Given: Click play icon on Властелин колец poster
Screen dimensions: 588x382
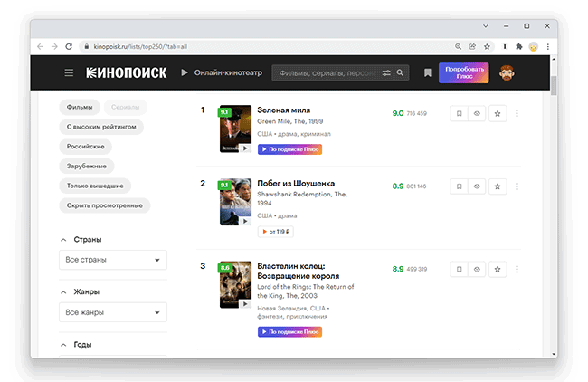Looking at the screenshot, I should 245,304.
